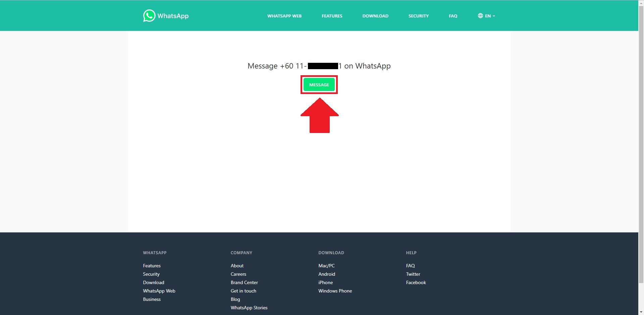This screenshot has width=644, height=315.
Task: Select the Android download link
Action: point(327,274)
